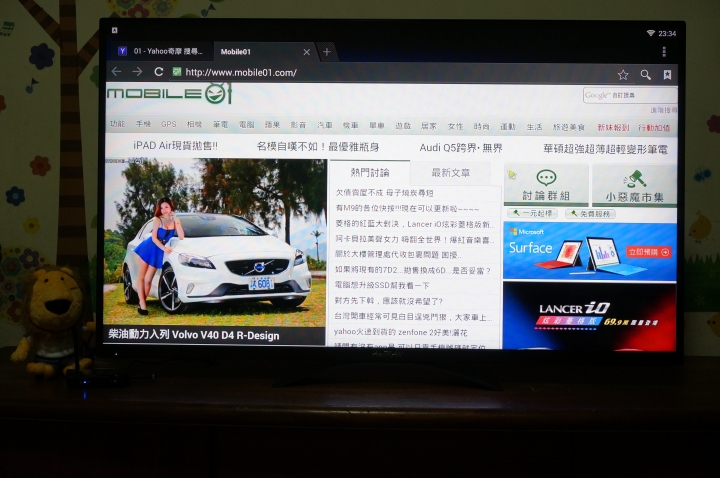Bookmark the page with the star icon
Image resolution: width=720 pixels, height=478 pixels.
pyautogui.click(x=623, y=75)
